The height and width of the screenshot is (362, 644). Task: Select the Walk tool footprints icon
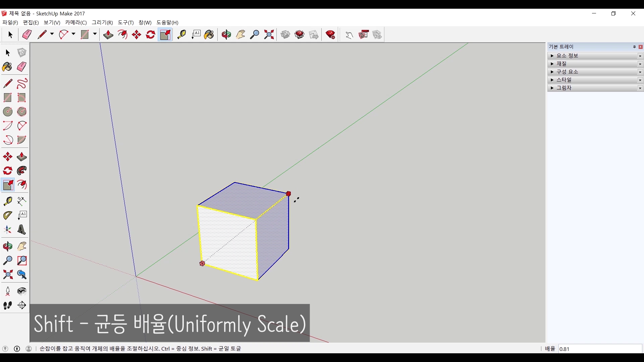click(8, 305)
